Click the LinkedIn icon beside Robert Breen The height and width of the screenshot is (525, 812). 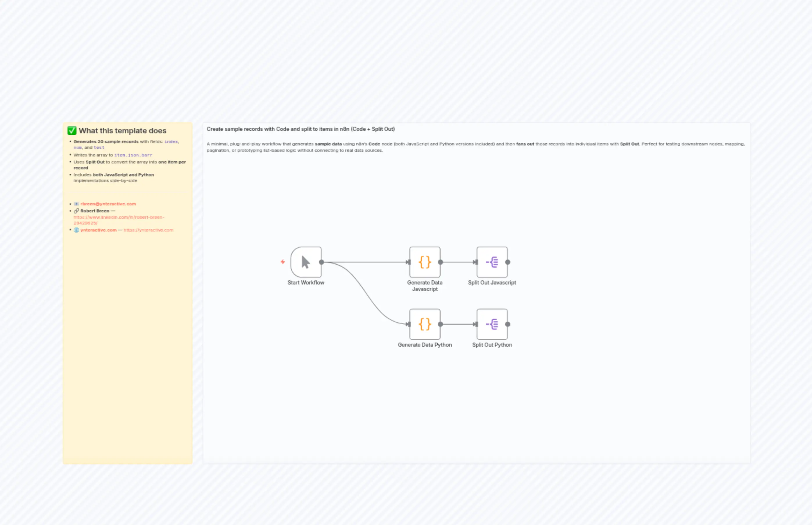pyautogui.click(x=77, y=211)
